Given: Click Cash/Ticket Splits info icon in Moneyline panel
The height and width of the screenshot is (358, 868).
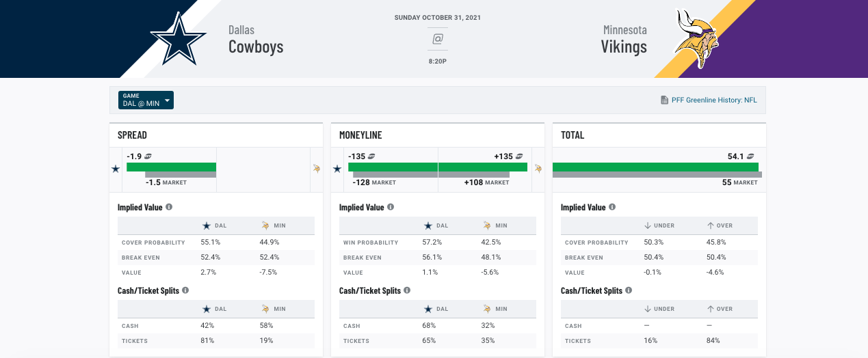Looking at the screenshot, I should [x=407, y=290].
